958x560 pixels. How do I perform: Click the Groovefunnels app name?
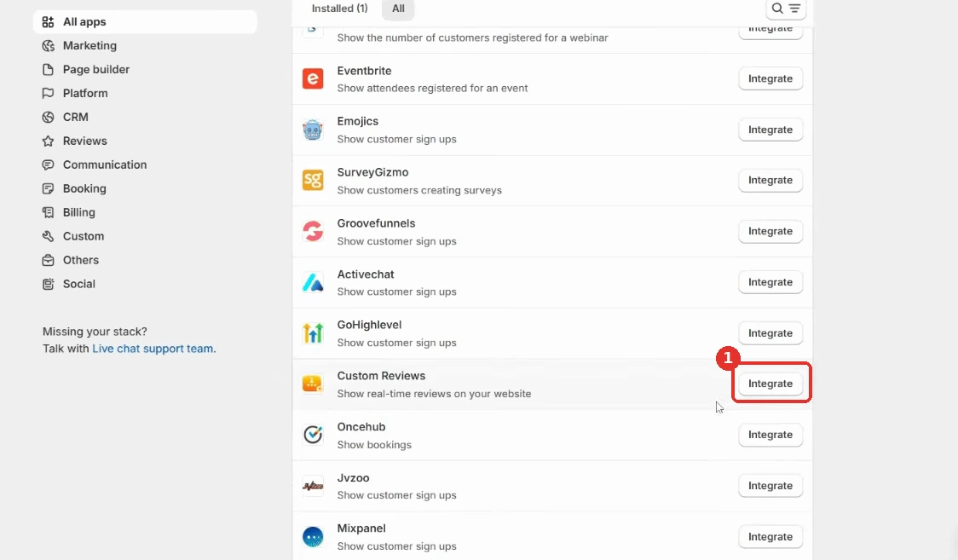377,223
